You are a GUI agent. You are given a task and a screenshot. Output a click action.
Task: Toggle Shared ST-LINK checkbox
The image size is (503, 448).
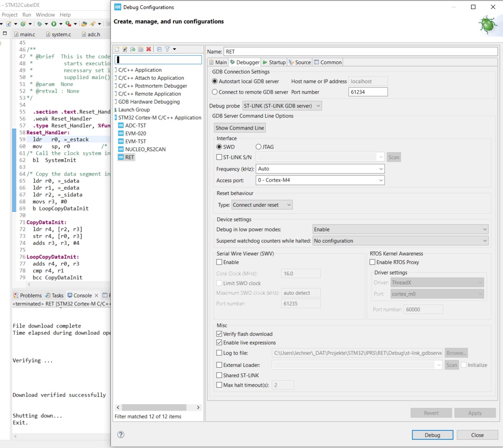(x=220, y=375)
